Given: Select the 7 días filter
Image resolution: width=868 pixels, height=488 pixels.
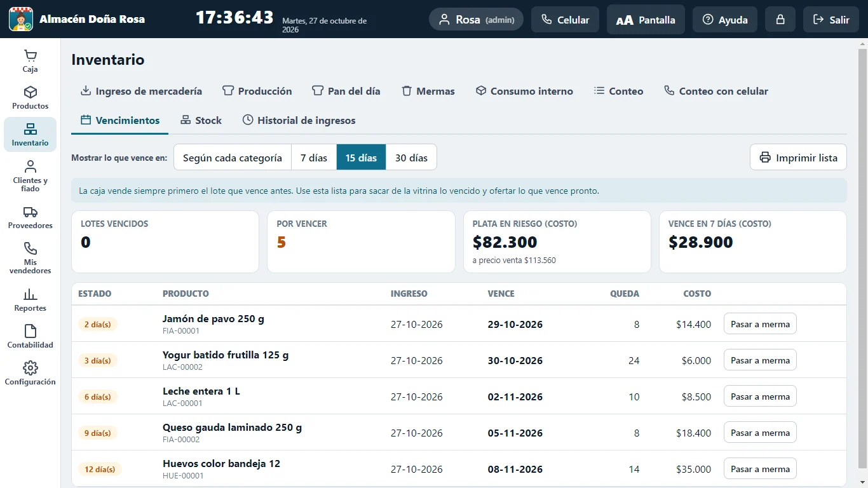Looking at the screenshot, I should [314, 158].
